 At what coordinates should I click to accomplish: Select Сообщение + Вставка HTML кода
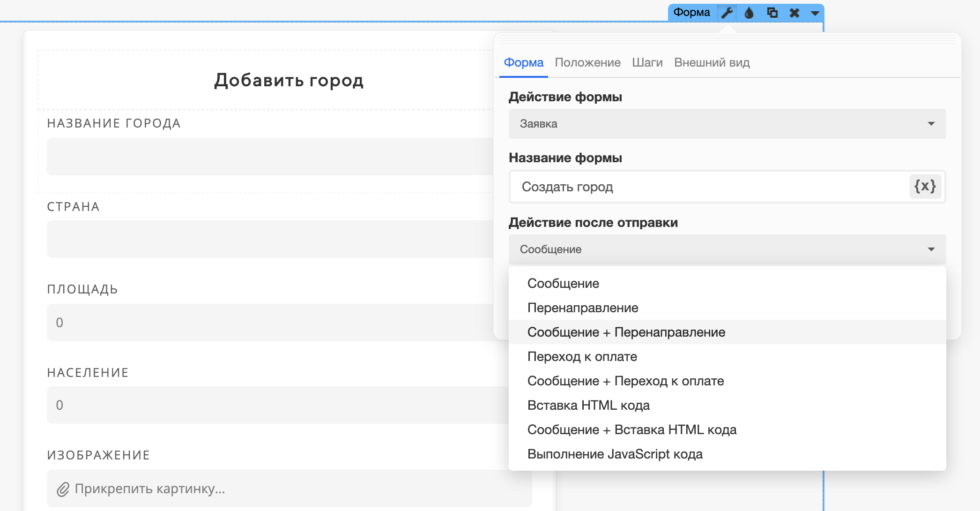tap(728, 429)
